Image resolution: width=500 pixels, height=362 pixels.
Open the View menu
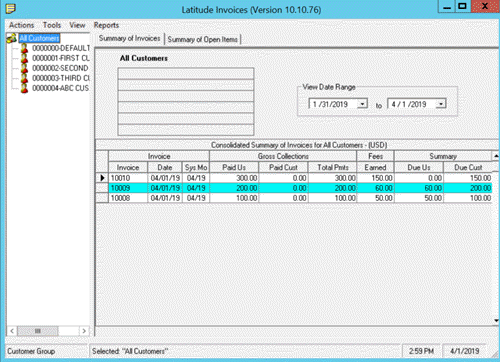[77, 25]
